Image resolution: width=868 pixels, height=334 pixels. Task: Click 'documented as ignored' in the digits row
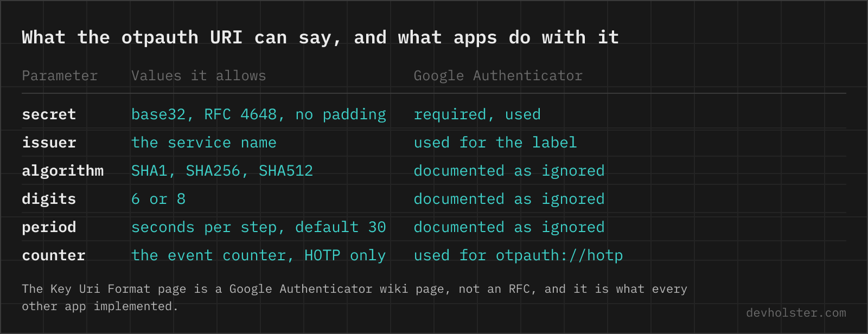tap(509, 199)
